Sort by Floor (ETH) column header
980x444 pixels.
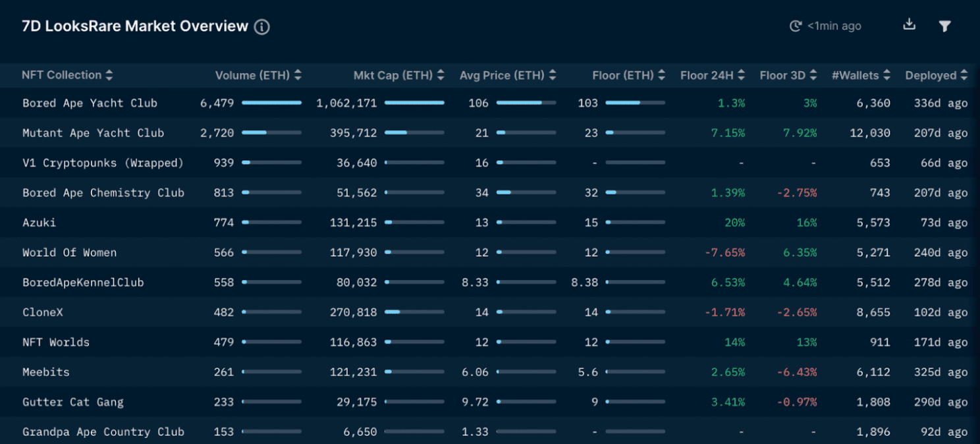pyautogui.click(x=661, y=75)
